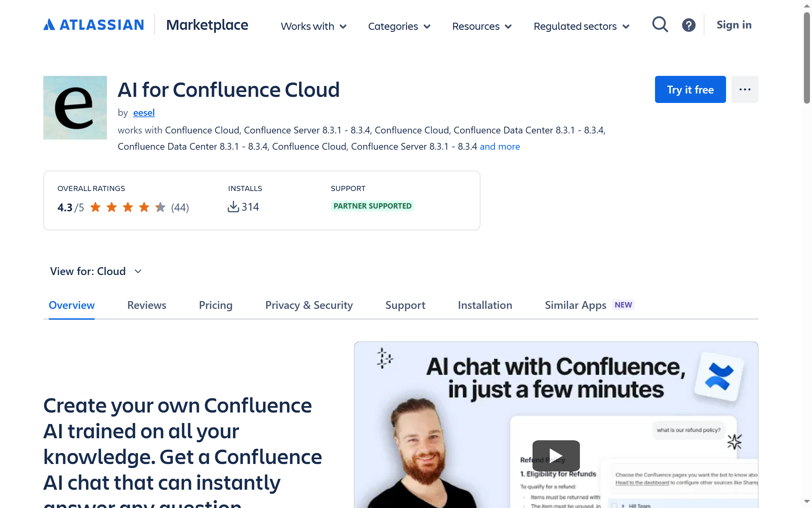Click the installs download icon

(x=233, y=207)
